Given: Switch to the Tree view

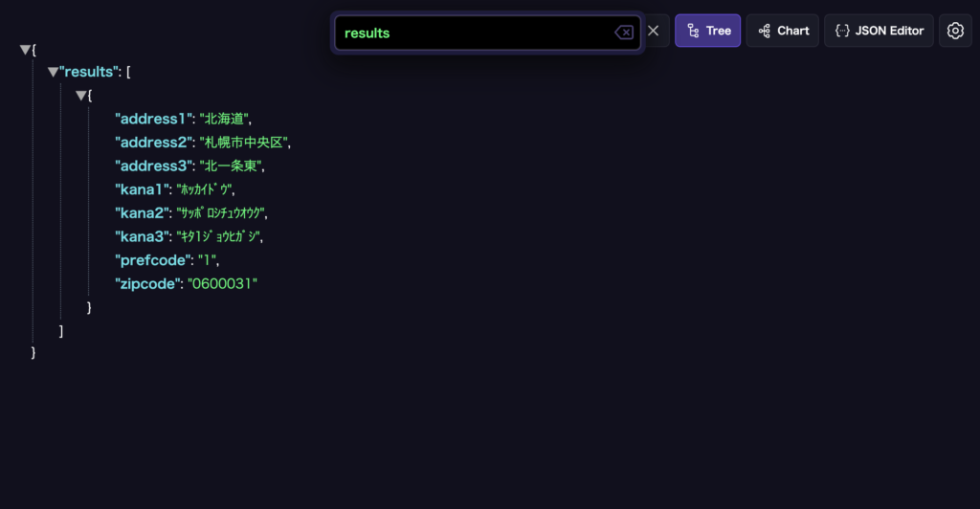Looking at the screenshot, I should click(x=707, y=31).
